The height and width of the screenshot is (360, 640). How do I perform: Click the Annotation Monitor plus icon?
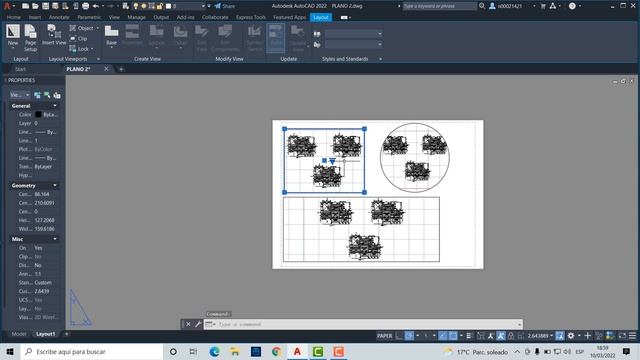click(x=588, y=336)
